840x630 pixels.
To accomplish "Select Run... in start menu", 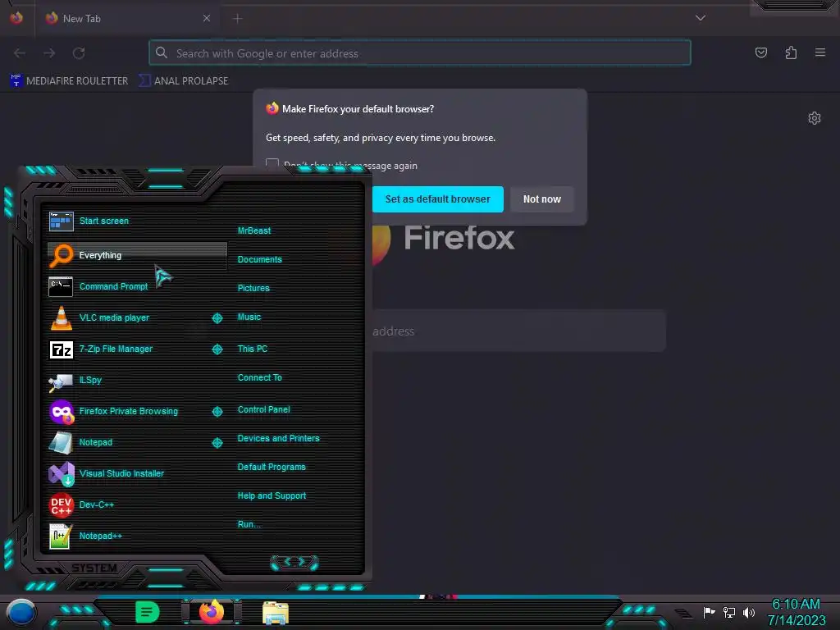I will pos(249,524).
